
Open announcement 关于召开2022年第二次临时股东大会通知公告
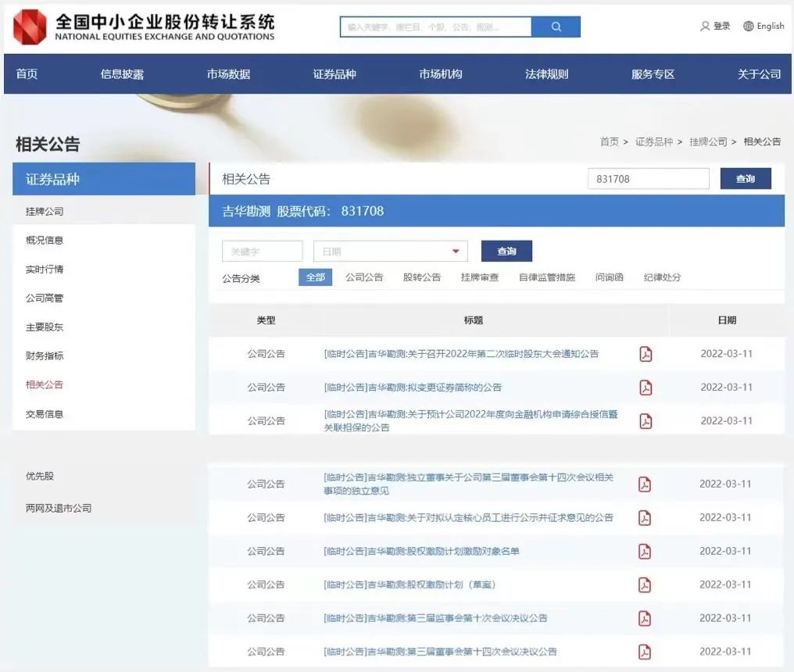461,354
